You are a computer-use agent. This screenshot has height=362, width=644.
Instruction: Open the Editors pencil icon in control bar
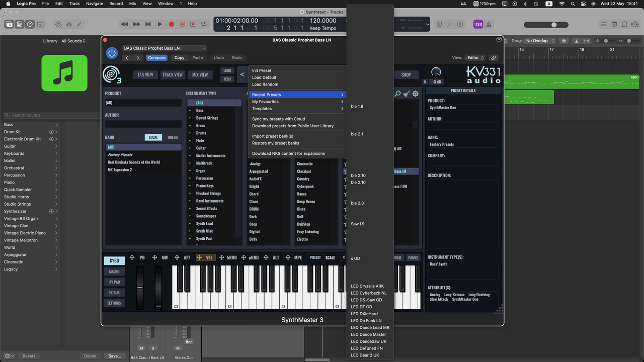[x=79, y=24]
